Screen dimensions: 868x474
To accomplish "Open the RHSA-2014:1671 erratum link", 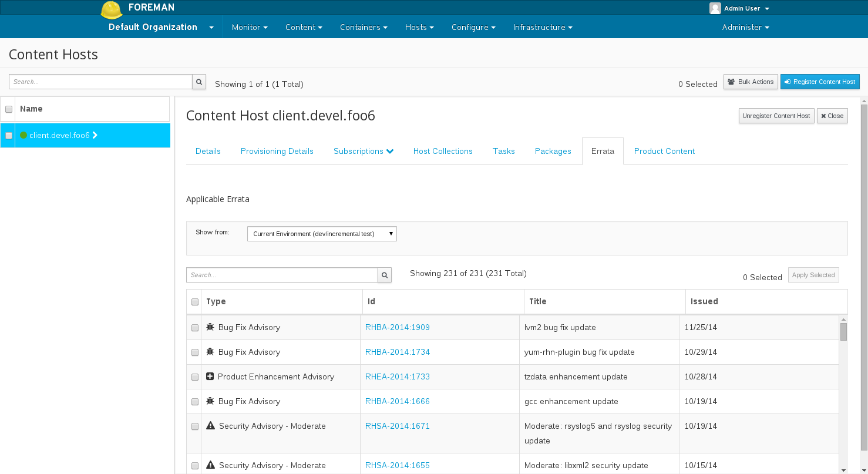I will (398, 426).
